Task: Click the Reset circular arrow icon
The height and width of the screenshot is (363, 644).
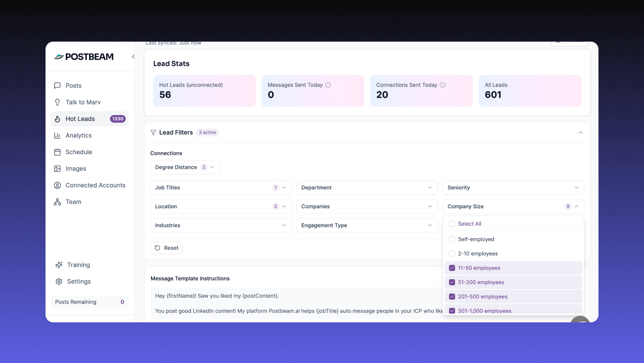Action: tap(157, 248)
